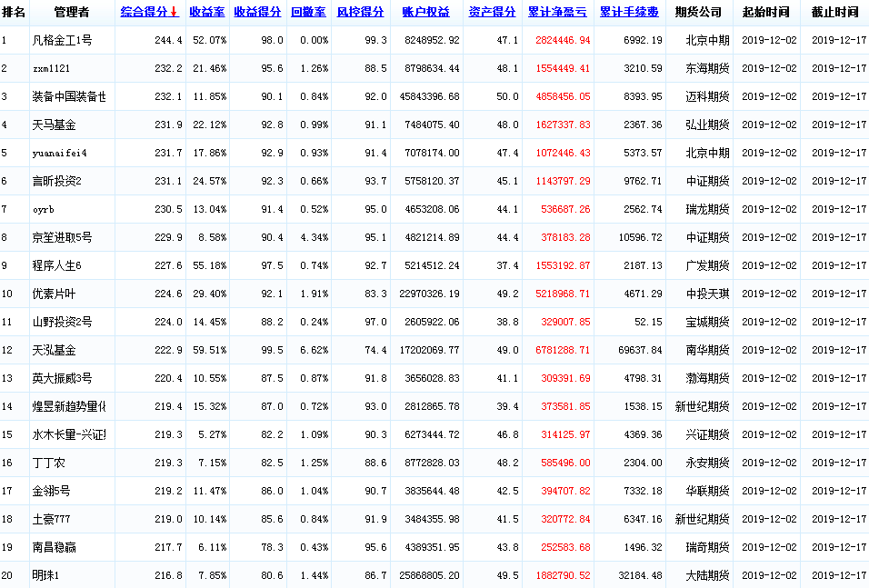869x588 pixels.
Task: Sort by 收益得分 column header
Action: pos(258,12)
